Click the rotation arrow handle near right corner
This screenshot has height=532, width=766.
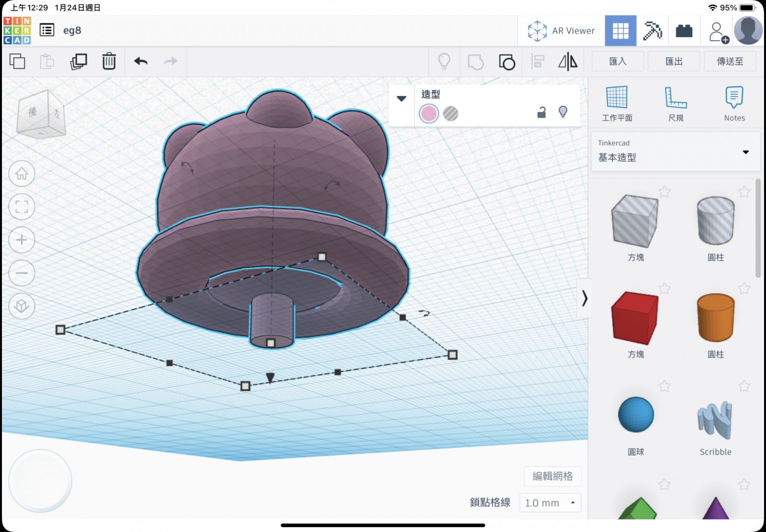[424, 313]
